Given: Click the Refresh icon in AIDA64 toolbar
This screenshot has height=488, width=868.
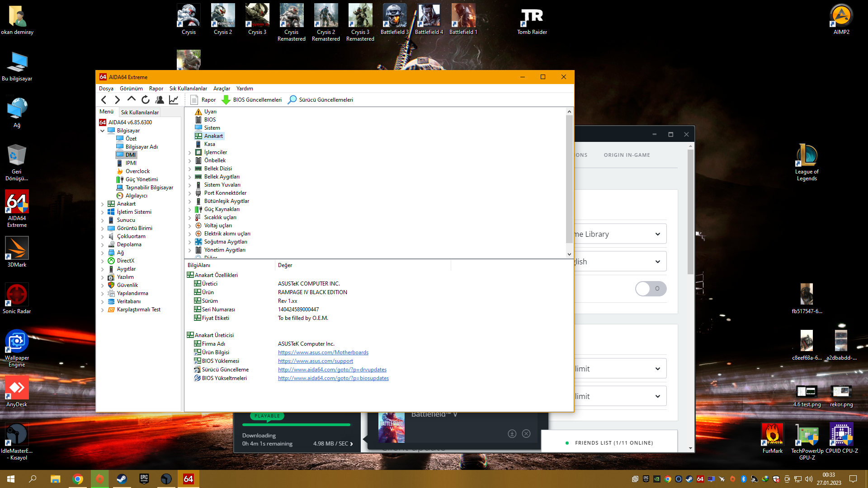Looking at the screenshot, I should tap(146, 100).
